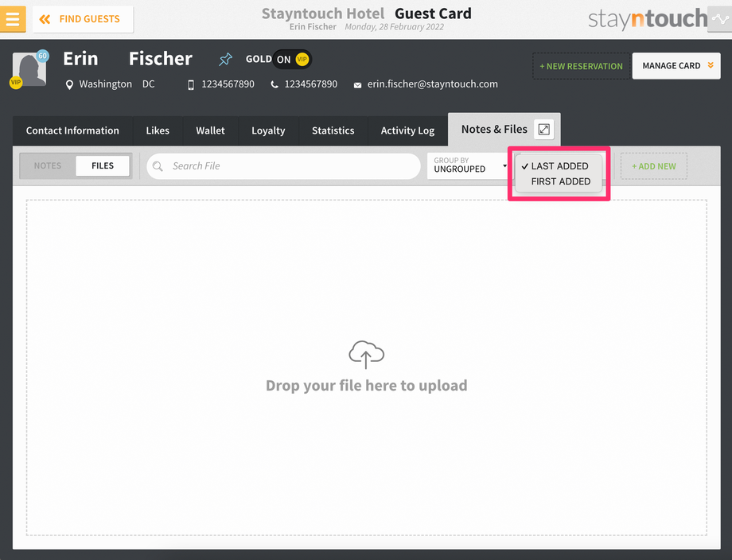Open the orange hamburger main menu

[13, 19]
